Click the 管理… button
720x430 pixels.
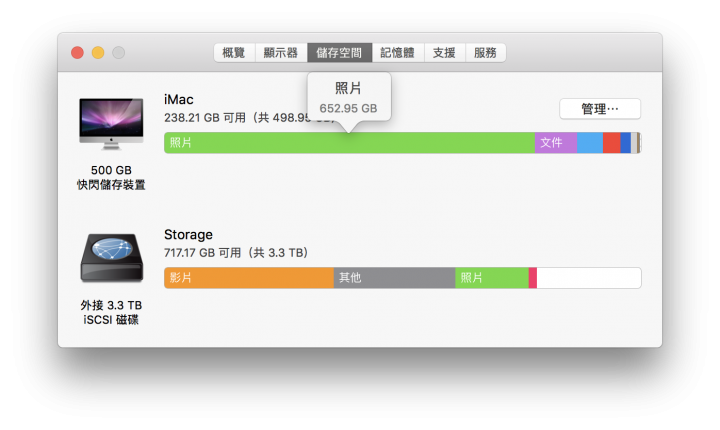tap(600, 109)
